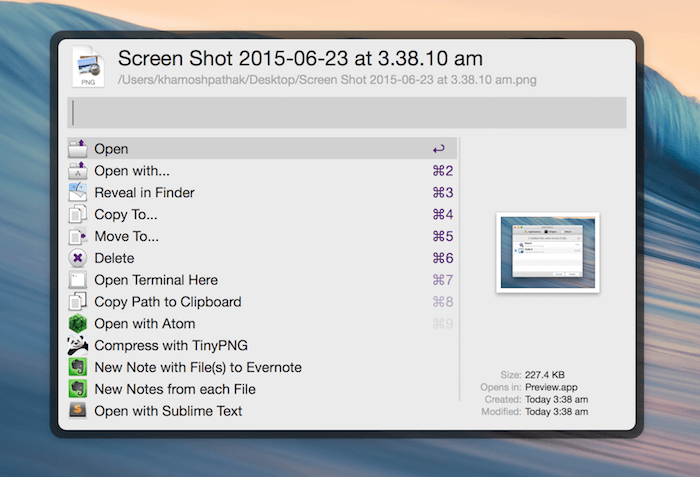Image resolution: width=700 pixels, height=477 pixels.
Task: Click the Sublime Text icon
Action: click(78, 411)
